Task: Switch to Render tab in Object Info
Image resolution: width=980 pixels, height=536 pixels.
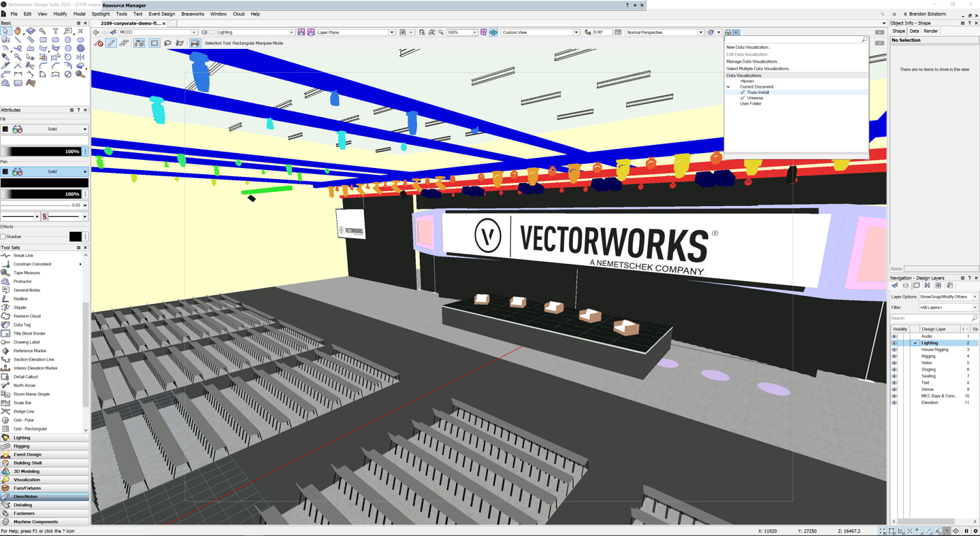Action: click(x=931, y=31)
